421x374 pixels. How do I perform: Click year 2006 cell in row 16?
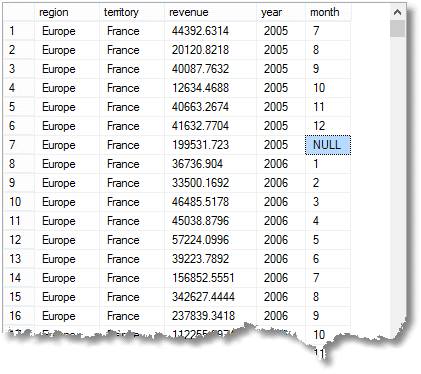click(281, 316)
